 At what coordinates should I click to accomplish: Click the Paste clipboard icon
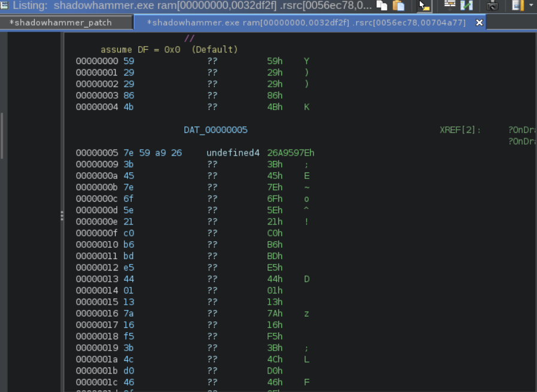[398, 5]
